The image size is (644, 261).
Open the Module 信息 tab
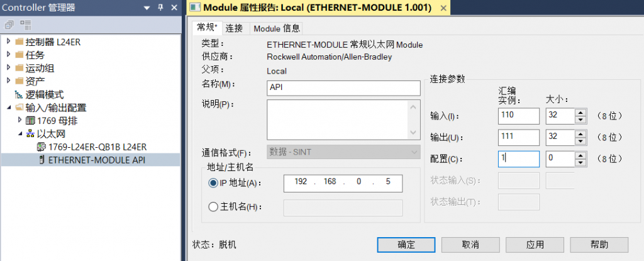tap(277, 28)
